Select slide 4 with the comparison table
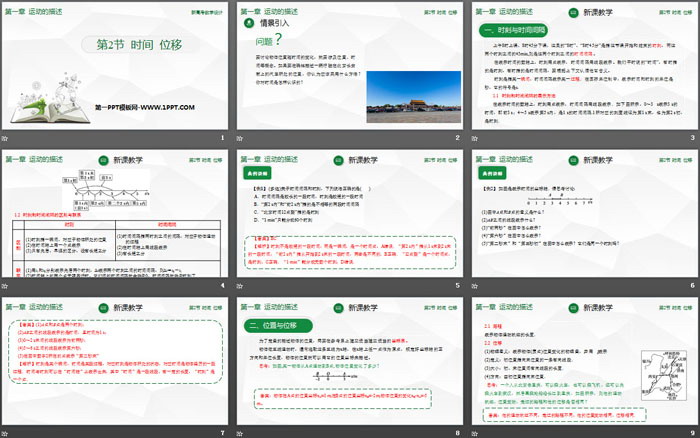Viewport: 700px width, 438px height. 115,213
